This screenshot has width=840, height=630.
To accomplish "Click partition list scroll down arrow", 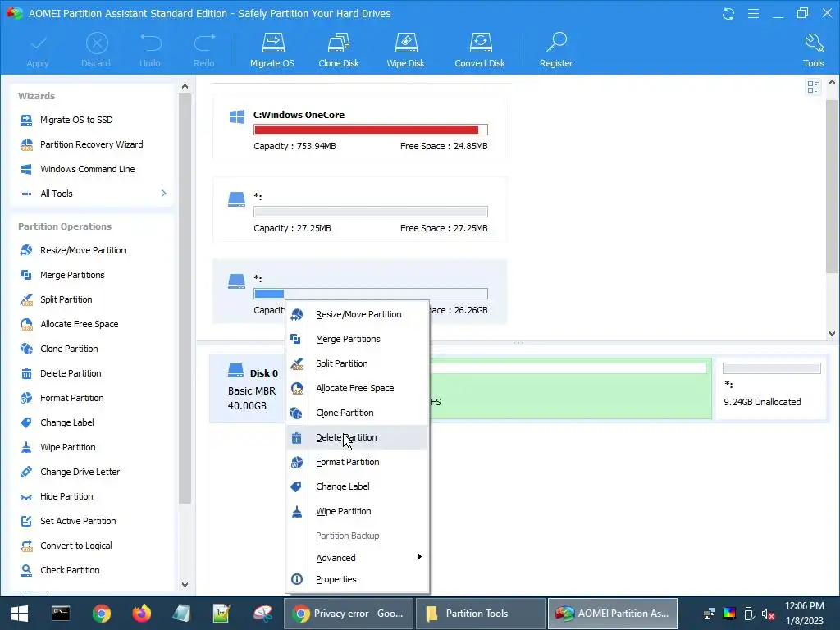I will coord(832,333).
